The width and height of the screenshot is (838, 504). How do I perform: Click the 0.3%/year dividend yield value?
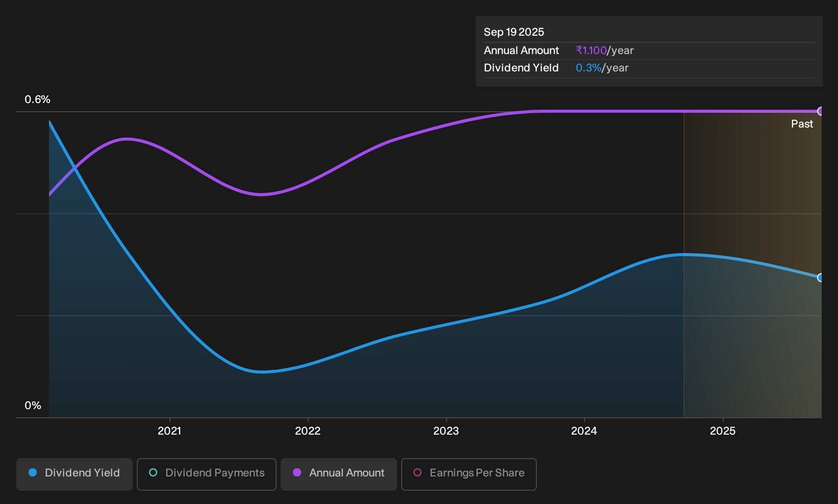(602, 68)
